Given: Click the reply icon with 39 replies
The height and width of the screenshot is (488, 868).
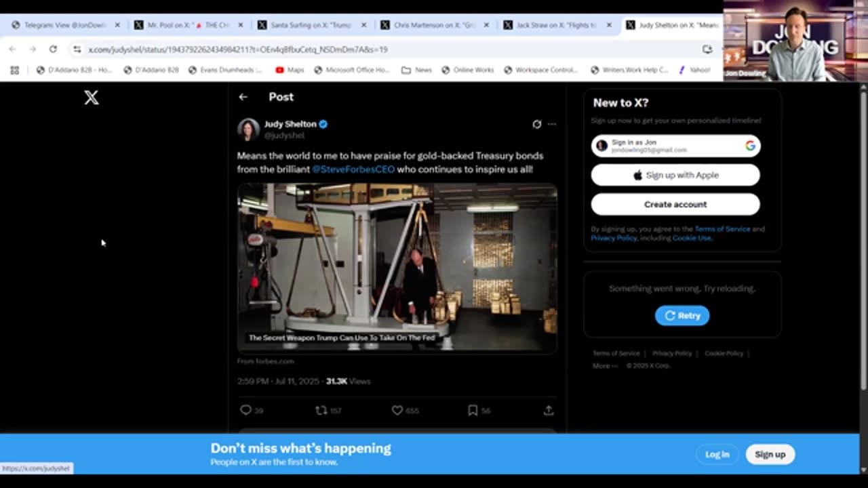Looking at the screenshot, I should point(245,410).
